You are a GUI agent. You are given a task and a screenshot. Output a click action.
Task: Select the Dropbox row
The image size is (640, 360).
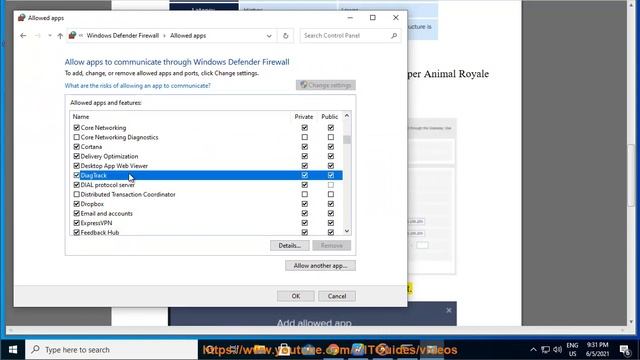[x=206, y=204]
